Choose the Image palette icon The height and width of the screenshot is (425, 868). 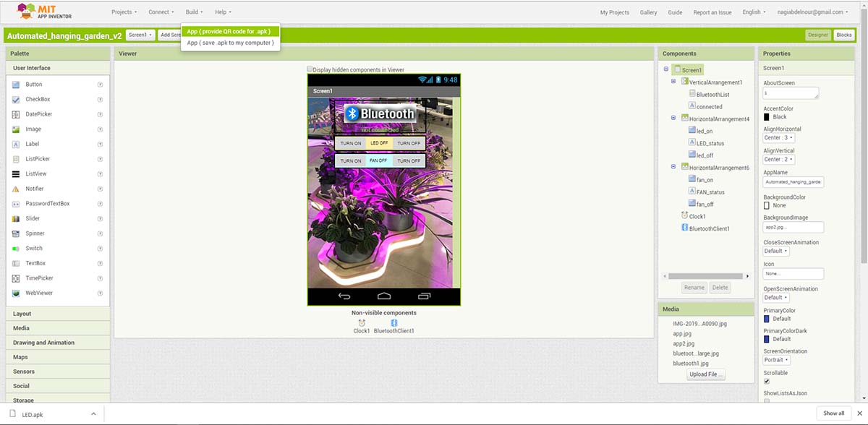pyautogui.click(x=17, y=129)
